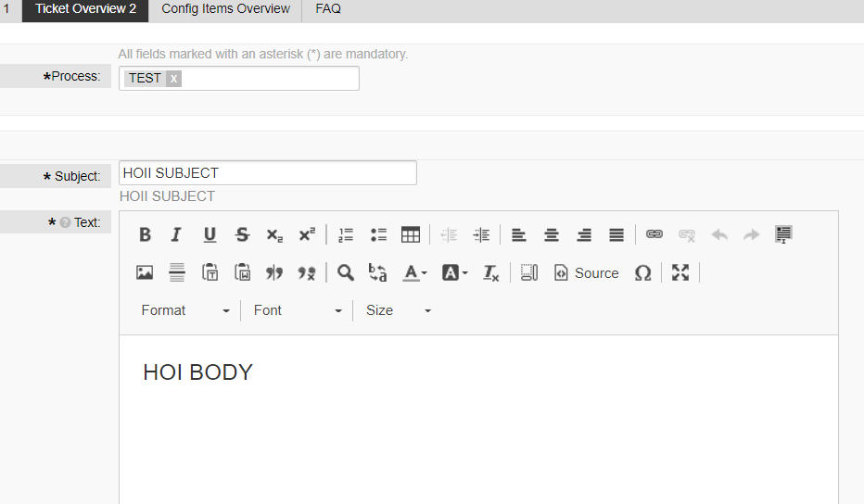The height and width of the screenshot is (504, 864).
Task: Justify the text
Action: pos(616,234)
